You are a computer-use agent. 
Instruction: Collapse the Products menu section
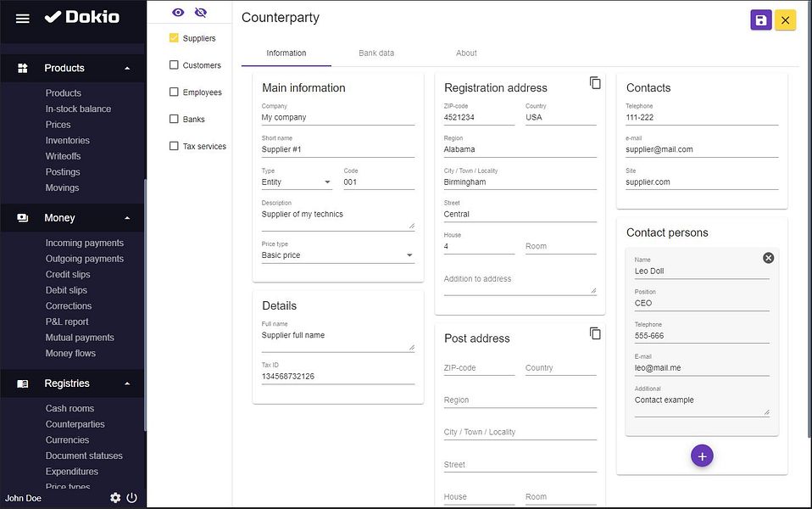coord(127,69)
